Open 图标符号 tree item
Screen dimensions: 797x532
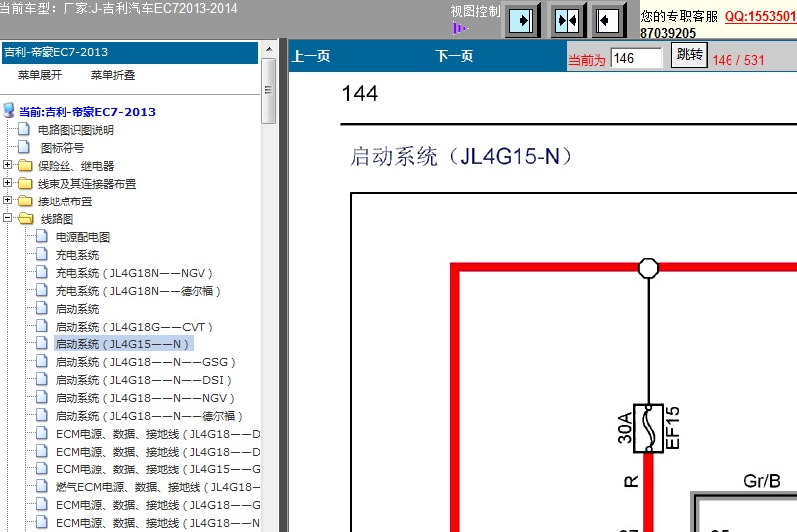tap(62, 148)
